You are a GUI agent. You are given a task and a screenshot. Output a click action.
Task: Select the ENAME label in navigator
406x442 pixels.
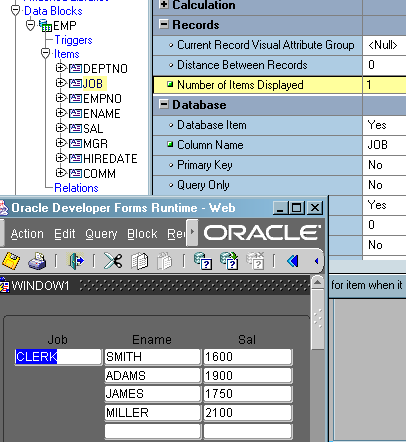[x=102, y=114]
